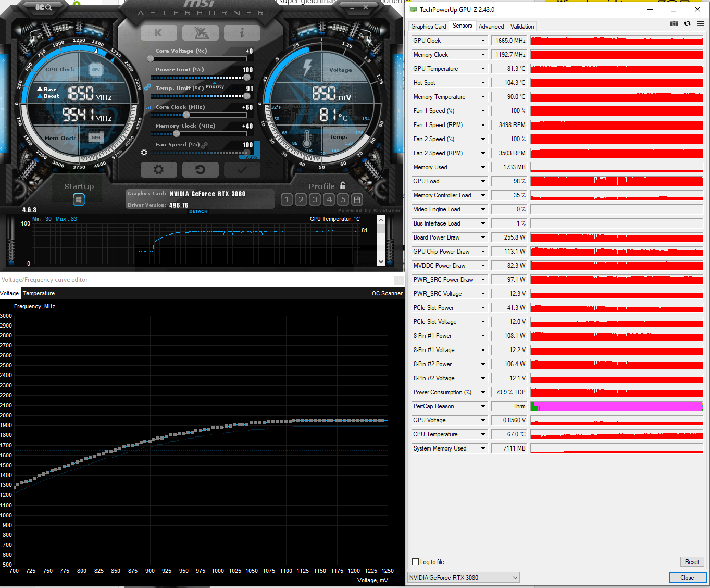Click the GPU Load sensor graph

pyautogui.click(x=617, y=181)
